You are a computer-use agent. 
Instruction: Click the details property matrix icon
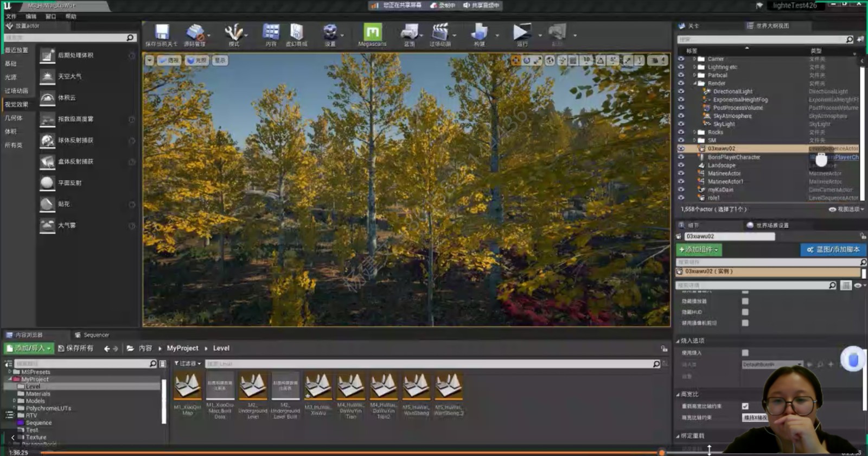click(845, 285)
